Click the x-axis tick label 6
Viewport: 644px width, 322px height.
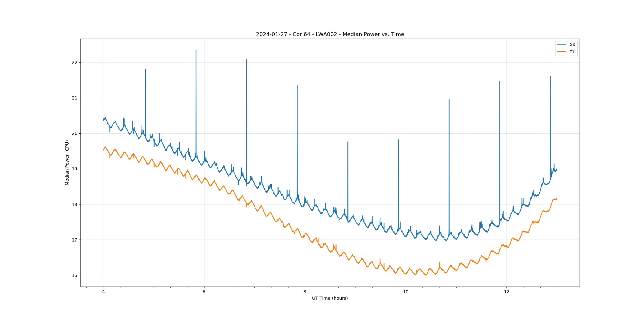[x=204, y=292]
